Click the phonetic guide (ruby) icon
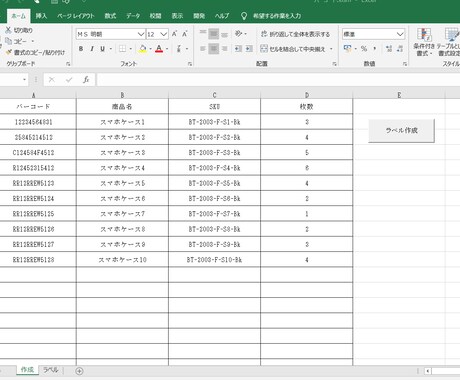460x380 pixels. [x=179, y=49]
